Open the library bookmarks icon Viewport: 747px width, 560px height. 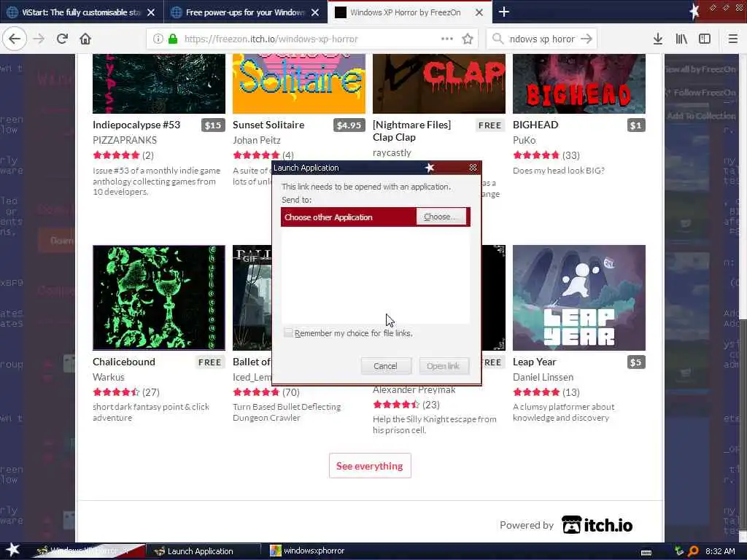pyautogui.click(x=681, y=39)
